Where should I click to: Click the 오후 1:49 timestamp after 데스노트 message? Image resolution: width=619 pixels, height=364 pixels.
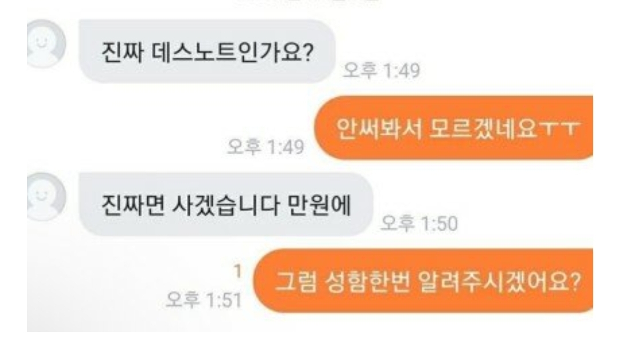381,71
